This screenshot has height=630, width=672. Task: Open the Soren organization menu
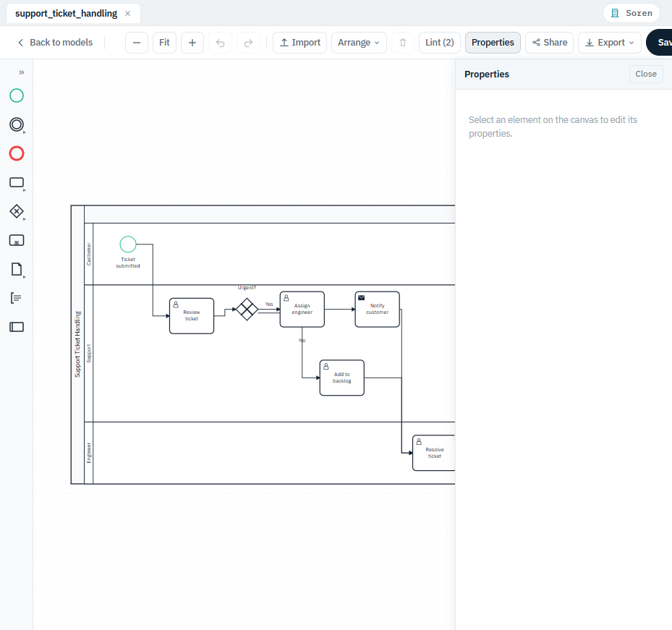click(x=631, y=13)
